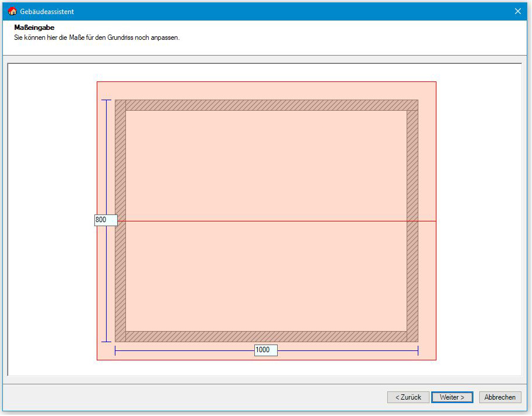Click the 800 height dimension field
Image resolution: width=532 pixels, height=416 pixels.
[x=105, y=220]
